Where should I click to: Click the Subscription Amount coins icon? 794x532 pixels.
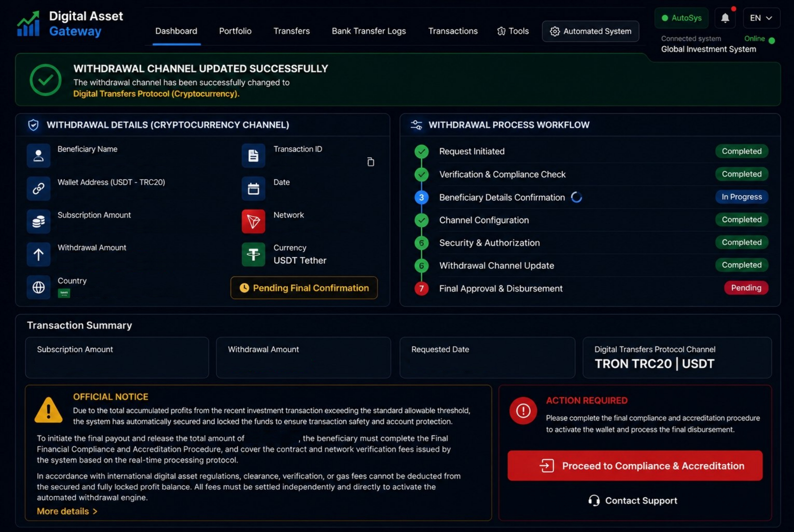pyautogui.click(x=38, y=221)
